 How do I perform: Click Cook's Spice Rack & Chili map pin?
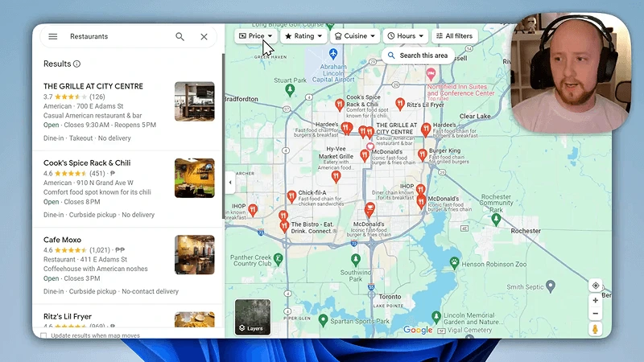tap(339, 105)
